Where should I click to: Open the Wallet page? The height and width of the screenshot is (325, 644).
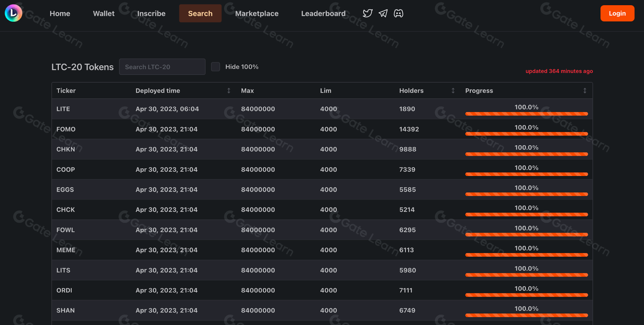(x=104, y=14)
